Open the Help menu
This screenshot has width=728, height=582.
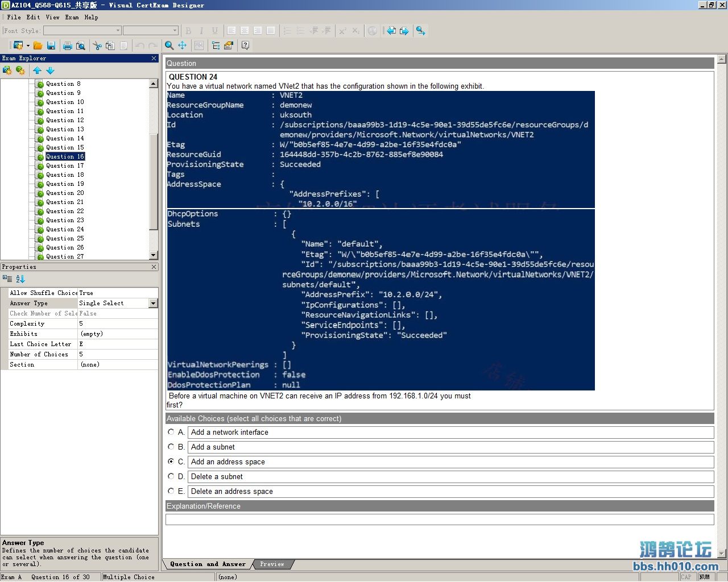point(92,17)
